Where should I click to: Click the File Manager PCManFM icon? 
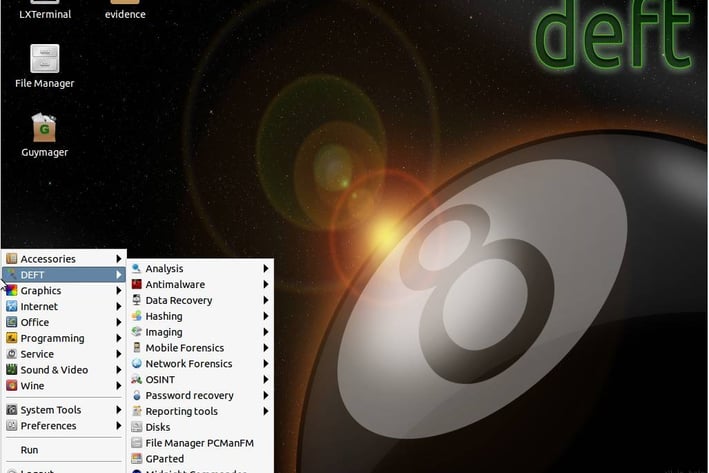(x=137, y=443)
